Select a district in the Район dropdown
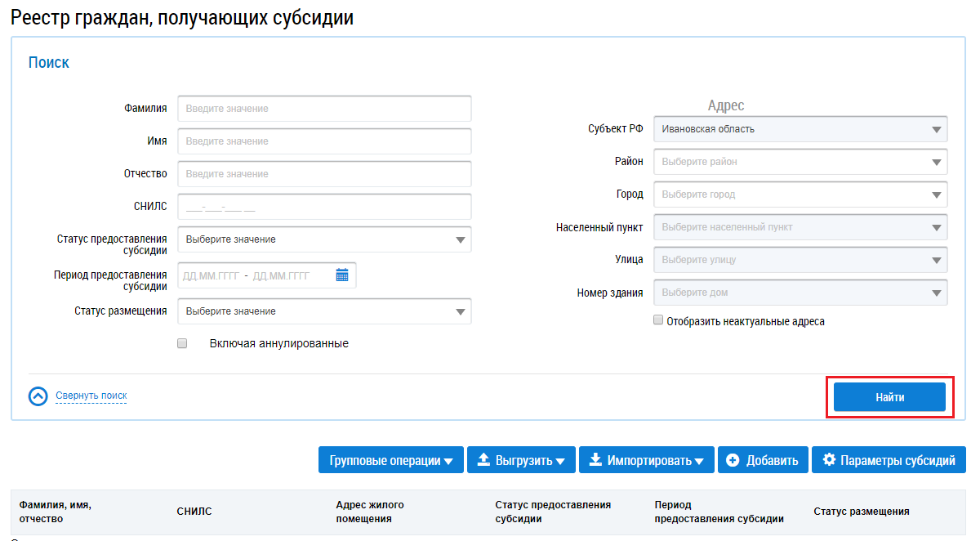 [800, 162]
